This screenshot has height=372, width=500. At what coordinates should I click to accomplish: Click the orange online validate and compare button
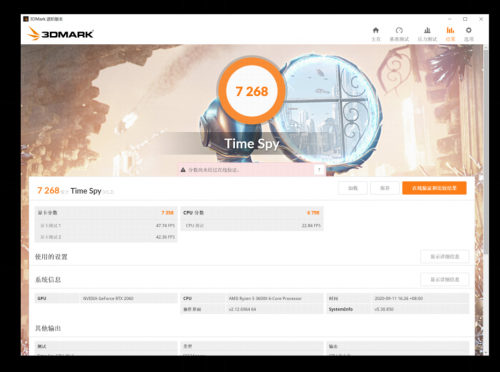(x=434, y=188)
